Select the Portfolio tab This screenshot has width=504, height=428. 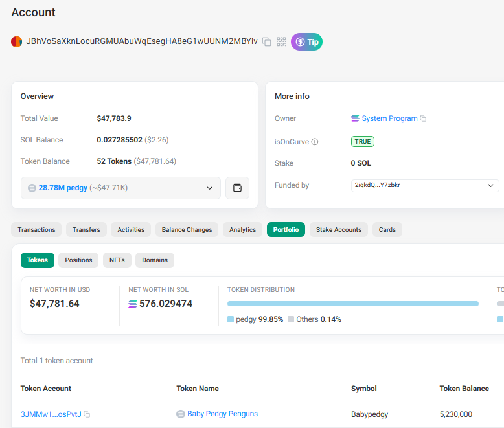(286, 229)
